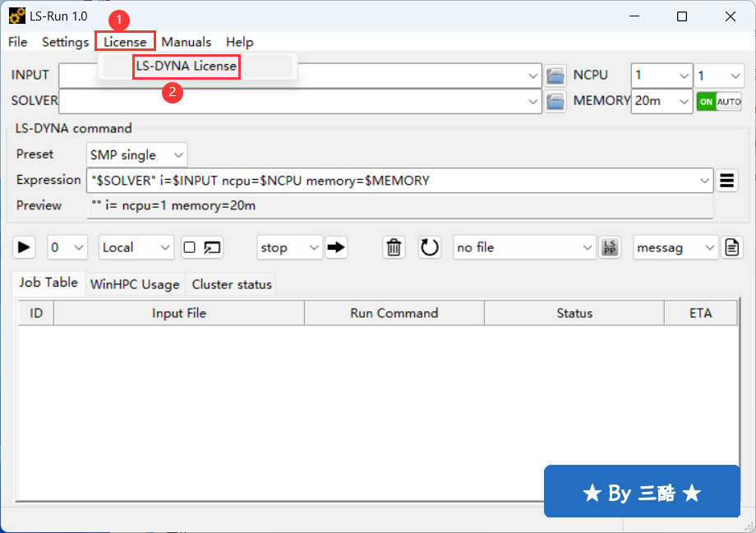Open the Preset SMP single dropdown

click(x=136, y=155)
